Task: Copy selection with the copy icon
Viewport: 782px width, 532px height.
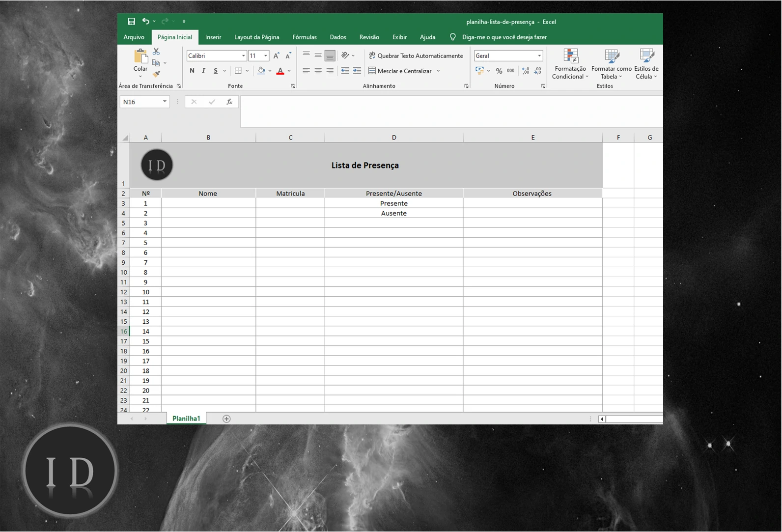Action: pyautogui.click(x=156, y=63)
